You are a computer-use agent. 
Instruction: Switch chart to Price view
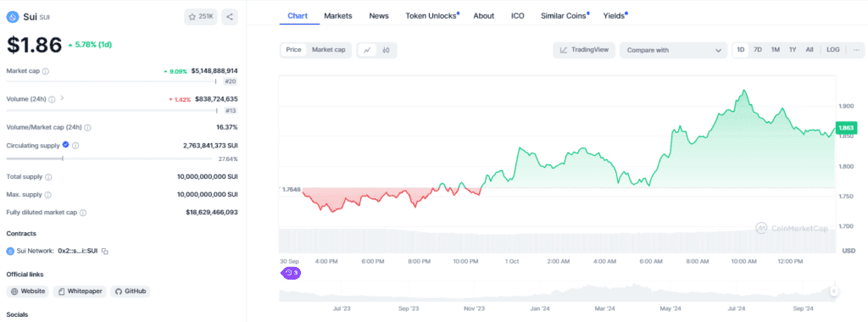[293, 50]
